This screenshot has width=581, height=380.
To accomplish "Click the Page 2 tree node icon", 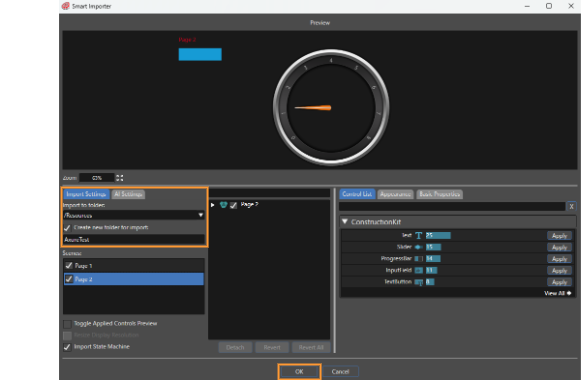I will [x=223, y=205].
